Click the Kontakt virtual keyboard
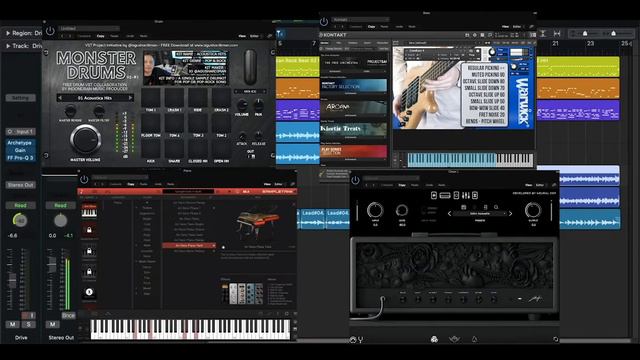 coord(470,160)
